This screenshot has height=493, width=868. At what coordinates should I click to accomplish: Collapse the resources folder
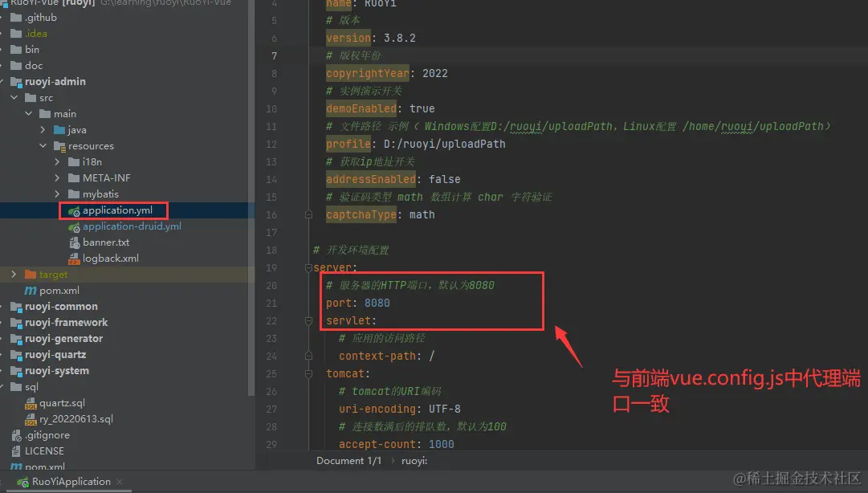(x=43, y=146)
